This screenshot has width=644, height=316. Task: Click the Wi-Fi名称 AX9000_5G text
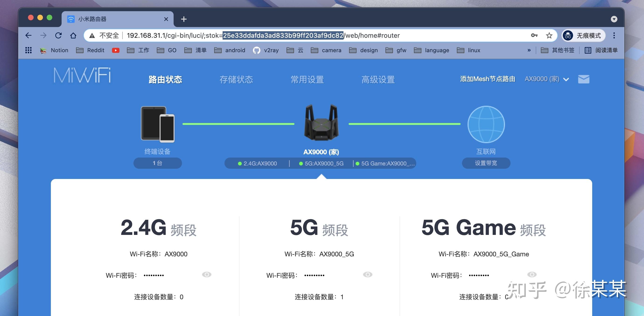319,254
